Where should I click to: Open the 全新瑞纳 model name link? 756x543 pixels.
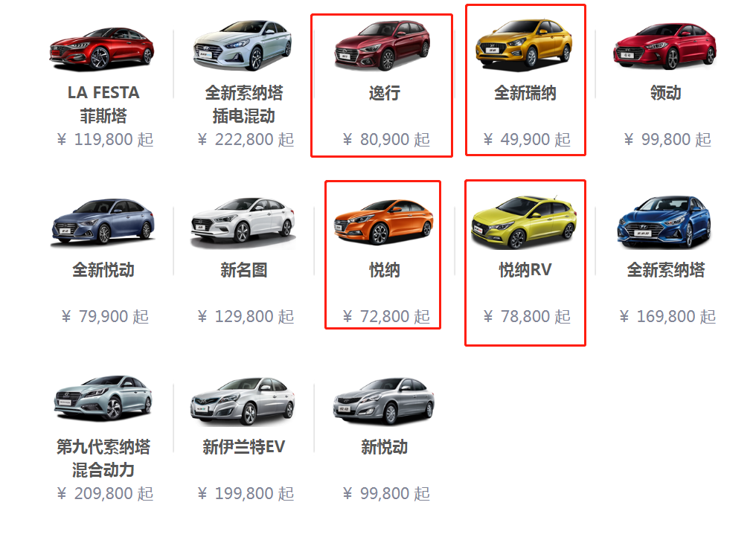(525, 92)
